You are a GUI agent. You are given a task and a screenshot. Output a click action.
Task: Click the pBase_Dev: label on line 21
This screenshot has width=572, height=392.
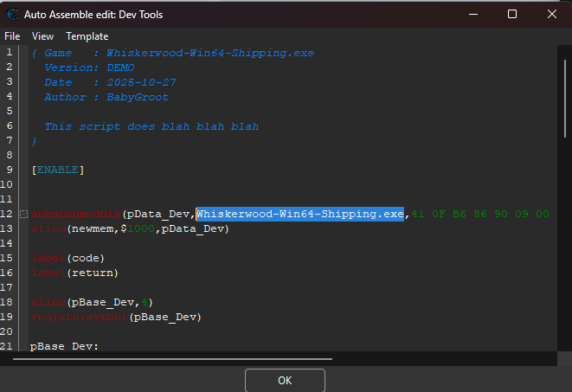point(64,346)
